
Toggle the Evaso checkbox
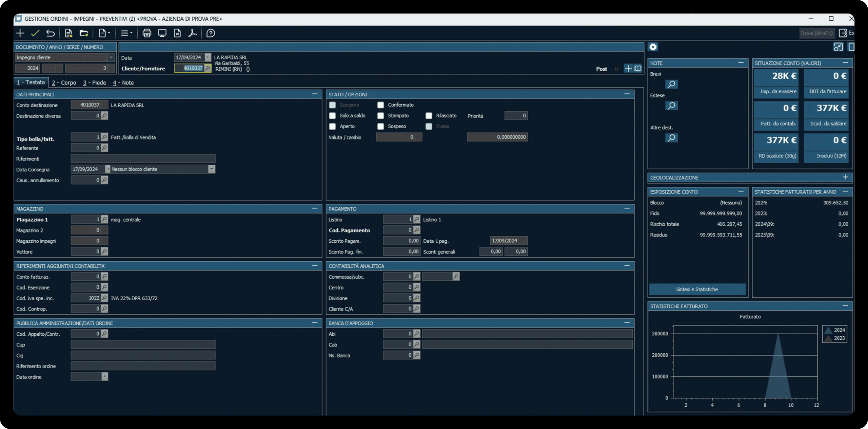429,126
